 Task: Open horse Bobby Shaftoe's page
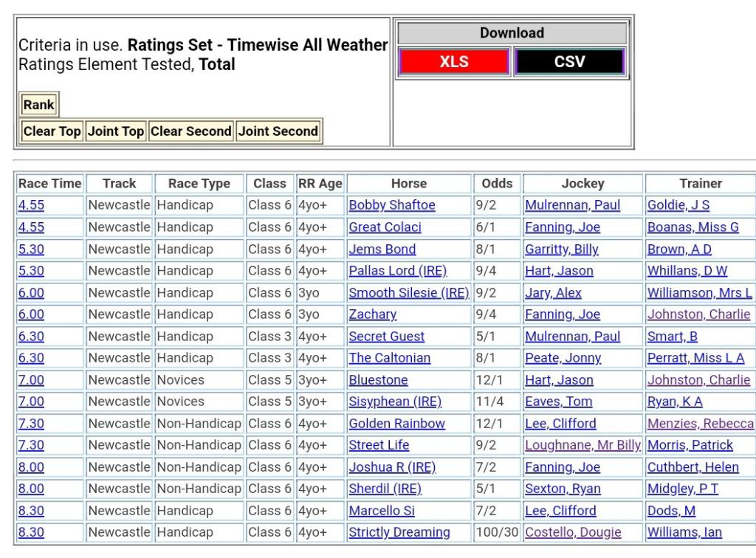391,205
